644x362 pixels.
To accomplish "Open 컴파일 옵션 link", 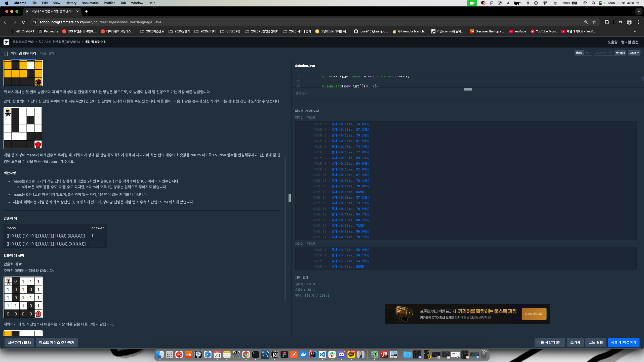I will tap(630, 42).
